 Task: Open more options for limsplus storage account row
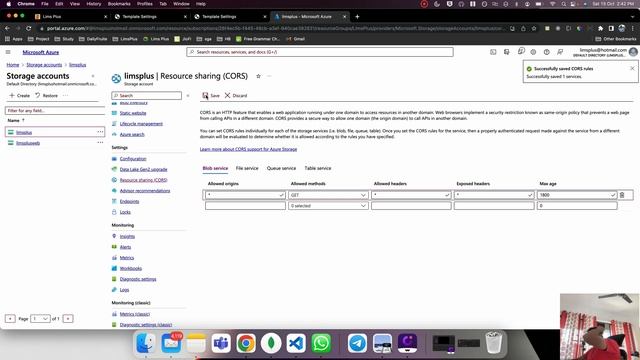(x=100, y=132)
